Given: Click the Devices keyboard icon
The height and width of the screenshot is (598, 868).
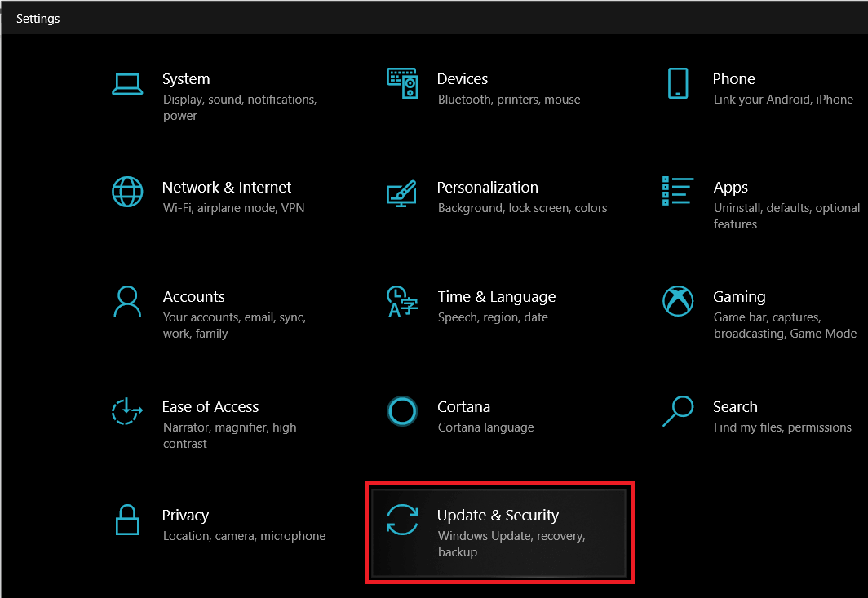Looking at the screenshot, I should click(402, 82).
